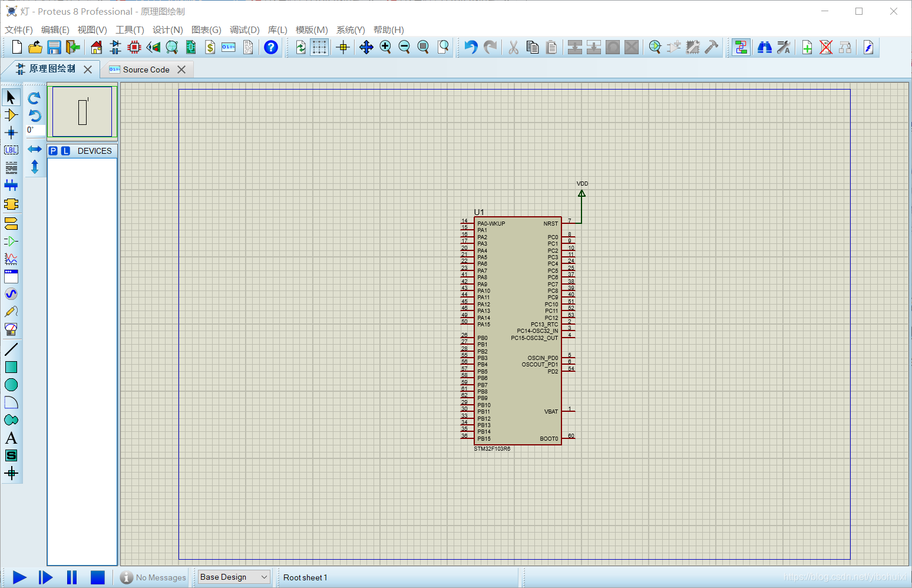Open the 文件(F) menu

click(x=19, y=30)
